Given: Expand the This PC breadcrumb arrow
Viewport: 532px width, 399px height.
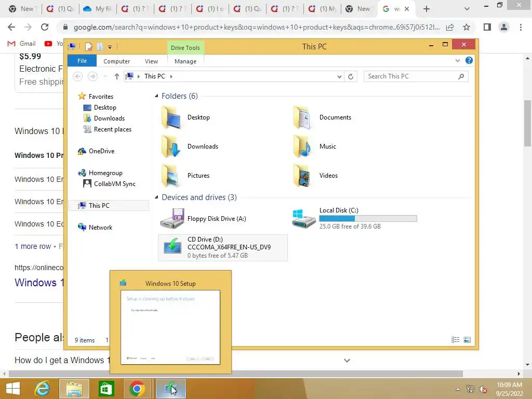Looking at the screenshot, I should pos(171,76).
